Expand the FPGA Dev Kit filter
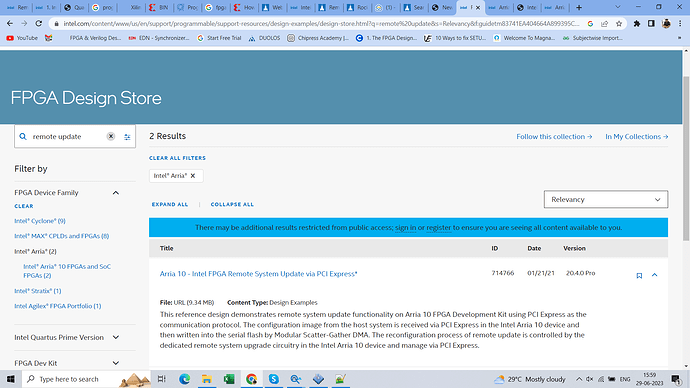 pos(116,363)
